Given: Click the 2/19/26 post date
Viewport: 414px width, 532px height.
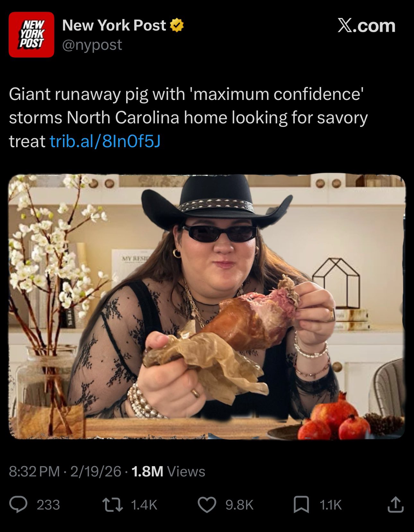Looking at the screenshot, I should pyautogui.click(x=96, y=471).
